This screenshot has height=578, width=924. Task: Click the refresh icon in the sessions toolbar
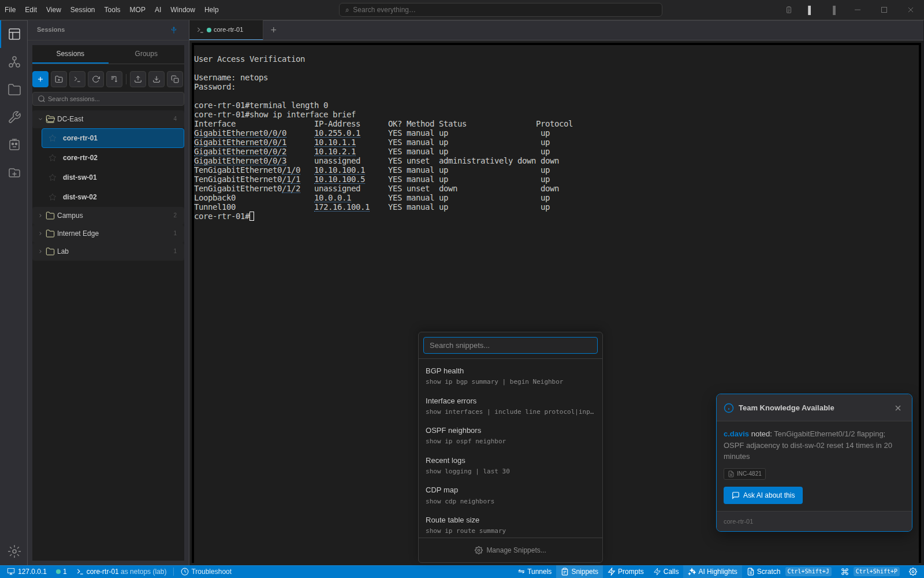(96, 79)
